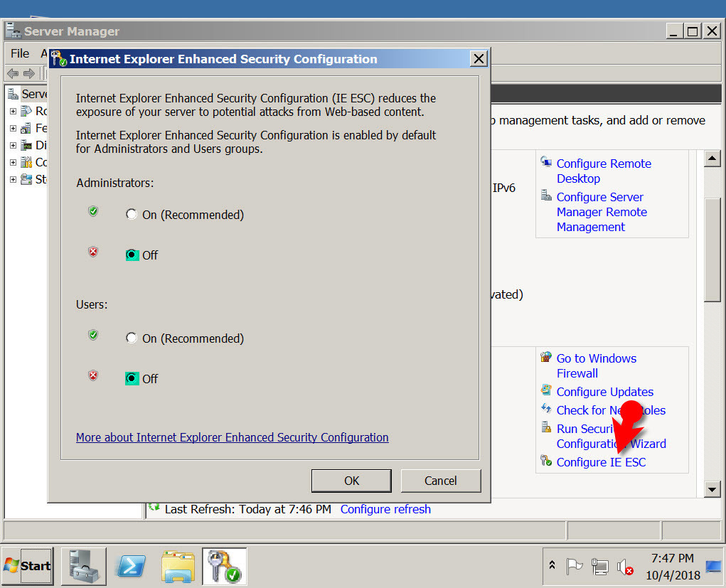Click the Configure Remote Desktop icon
Image resolution: width=726 pixels, height=588 pixels.
[x=546, y=162]
